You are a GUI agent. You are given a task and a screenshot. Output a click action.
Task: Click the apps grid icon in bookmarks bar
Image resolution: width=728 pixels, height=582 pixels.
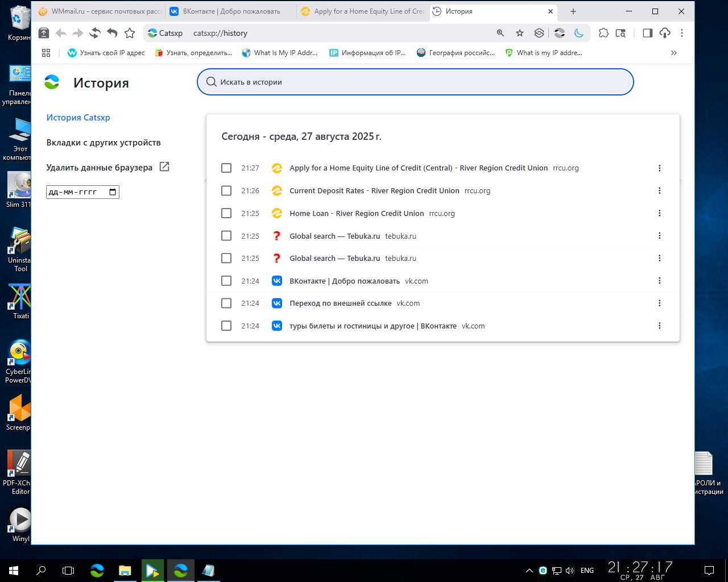tap(46, 53)
